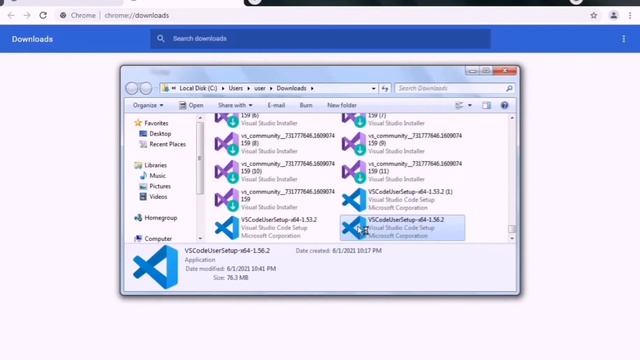The width and height of the screenshot is (640, 360).
Task: Select Libraries in navigation pane
Action: pyautogui.click(x=151, y=165)
